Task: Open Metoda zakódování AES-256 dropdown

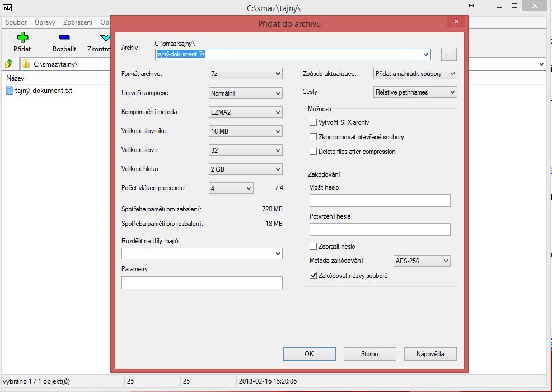Action: click(x=422, y=261)
